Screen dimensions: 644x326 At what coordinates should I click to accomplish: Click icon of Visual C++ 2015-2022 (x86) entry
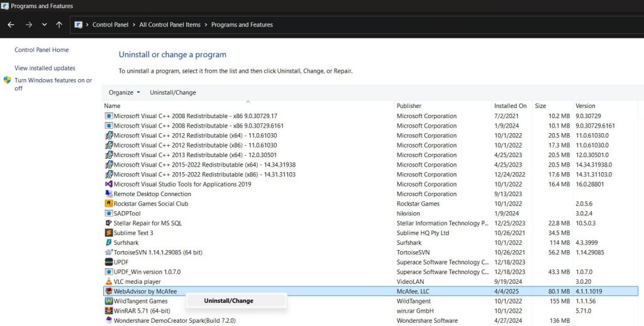click(108, 174)
